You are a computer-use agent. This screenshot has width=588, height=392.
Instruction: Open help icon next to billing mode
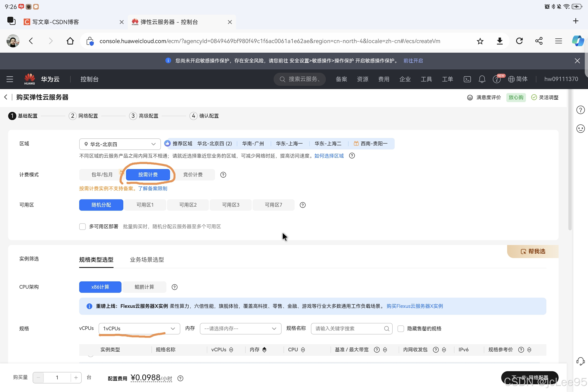(x=223, y=175)
